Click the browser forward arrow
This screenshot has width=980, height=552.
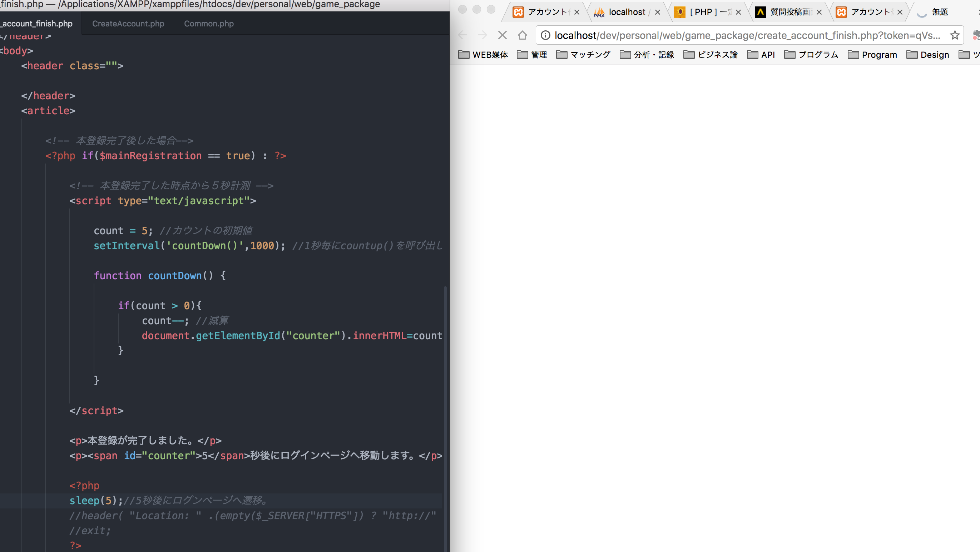pyautogui.click(x=482, y=35)
